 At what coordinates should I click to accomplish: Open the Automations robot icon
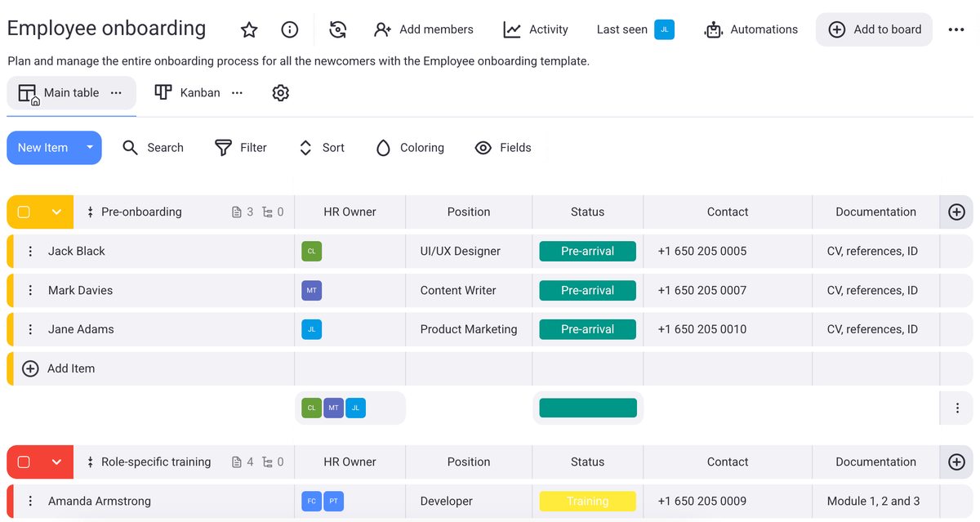[x=714, y=30]
